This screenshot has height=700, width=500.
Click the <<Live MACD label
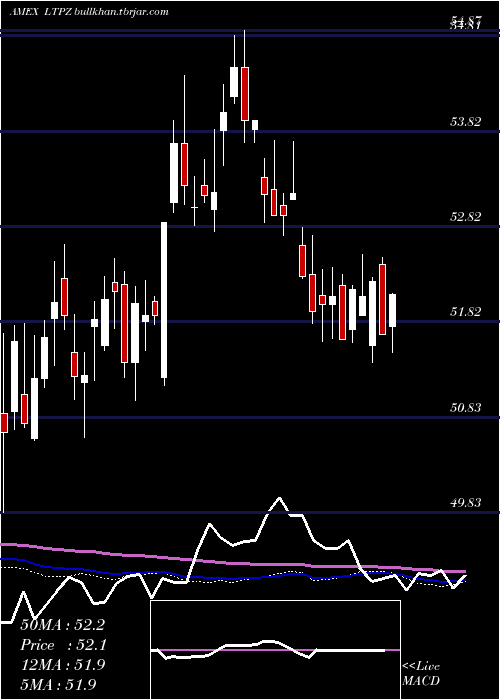(421, 674)
